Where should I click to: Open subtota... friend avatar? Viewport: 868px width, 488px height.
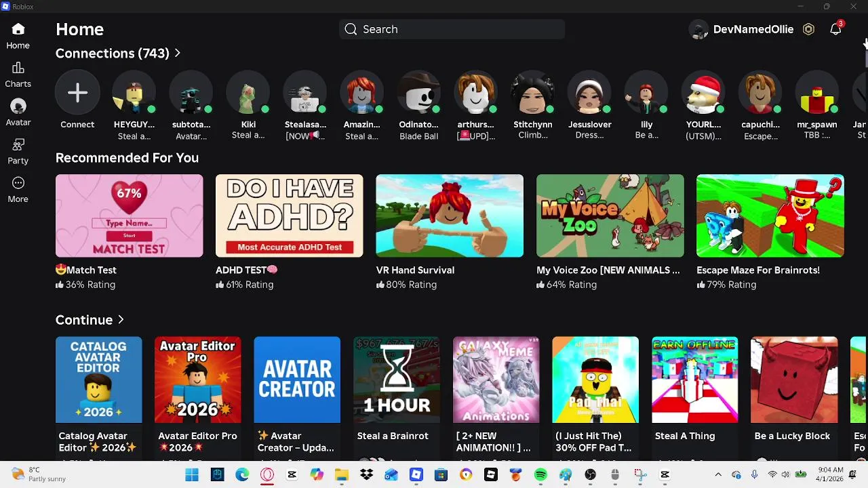191,93
